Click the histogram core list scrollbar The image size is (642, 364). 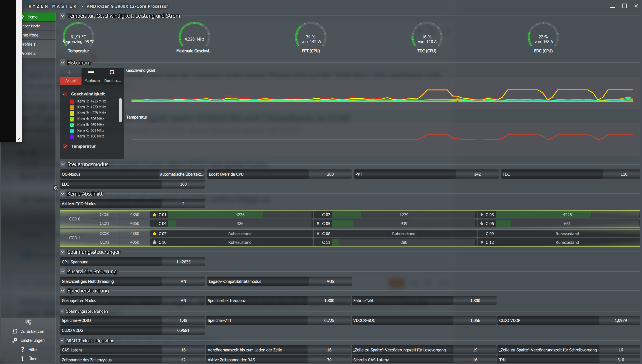point(120,110)
